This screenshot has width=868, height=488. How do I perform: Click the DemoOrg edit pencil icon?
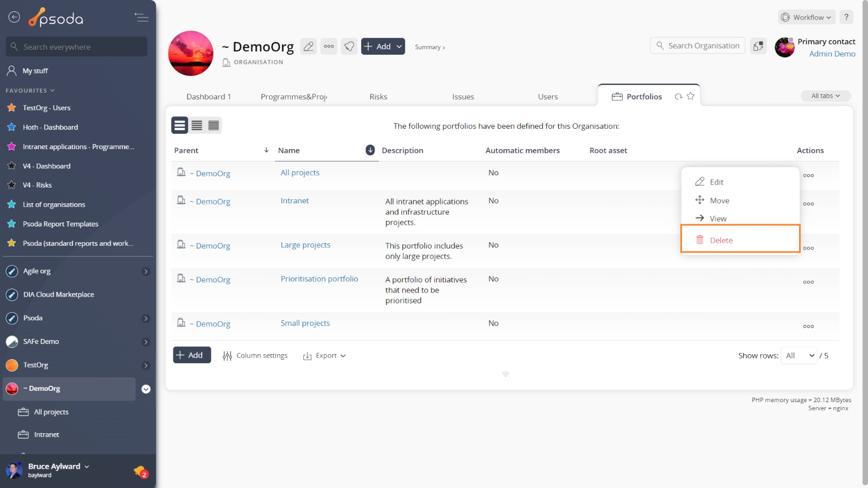[309, 46]
